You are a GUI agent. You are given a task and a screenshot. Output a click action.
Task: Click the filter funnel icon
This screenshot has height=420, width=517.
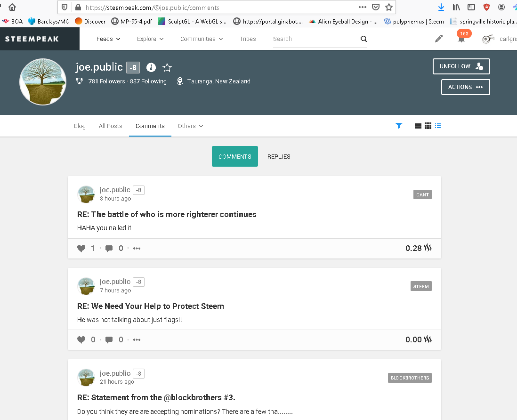[x=399, y=126]
